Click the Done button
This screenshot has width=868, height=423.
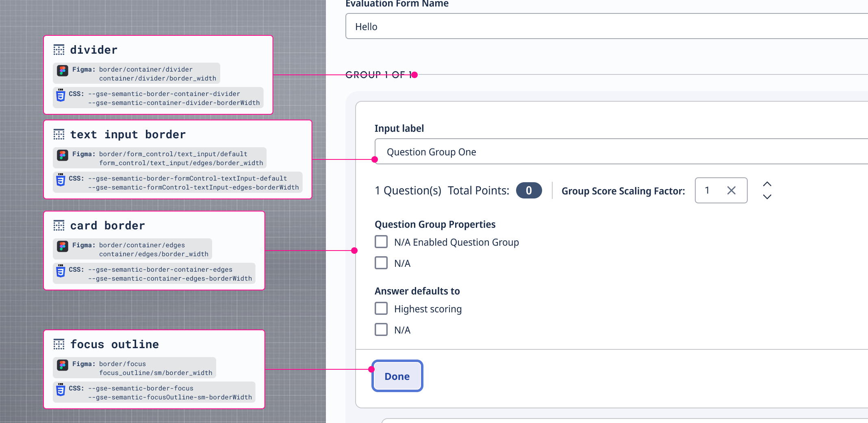397,376
